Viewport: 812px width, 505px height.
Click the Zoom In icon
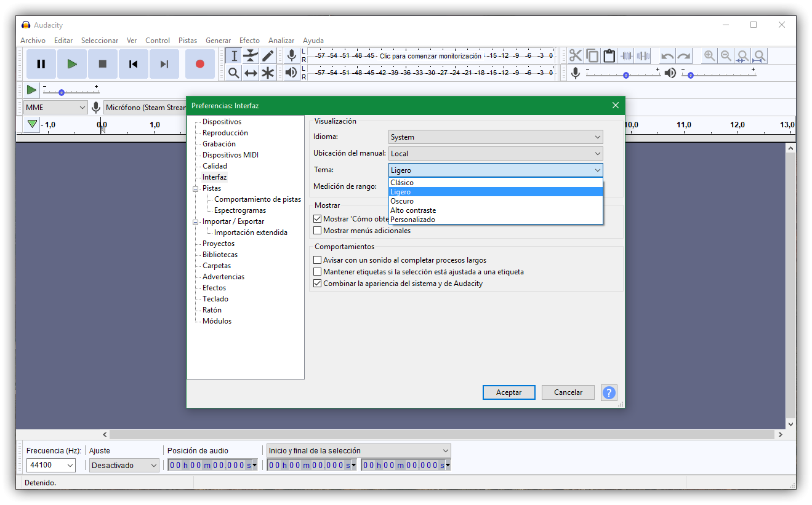(710, 56)
